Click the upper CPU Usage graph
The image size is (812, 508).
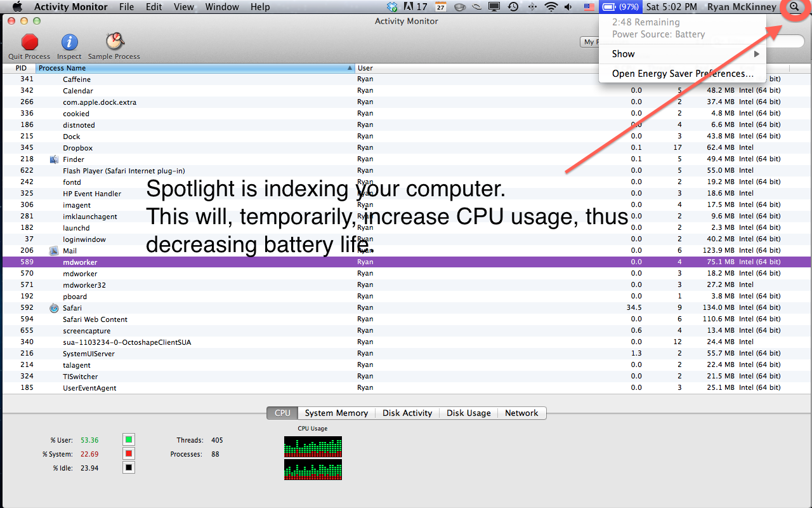pyautogui.click(x=313, y=447)
